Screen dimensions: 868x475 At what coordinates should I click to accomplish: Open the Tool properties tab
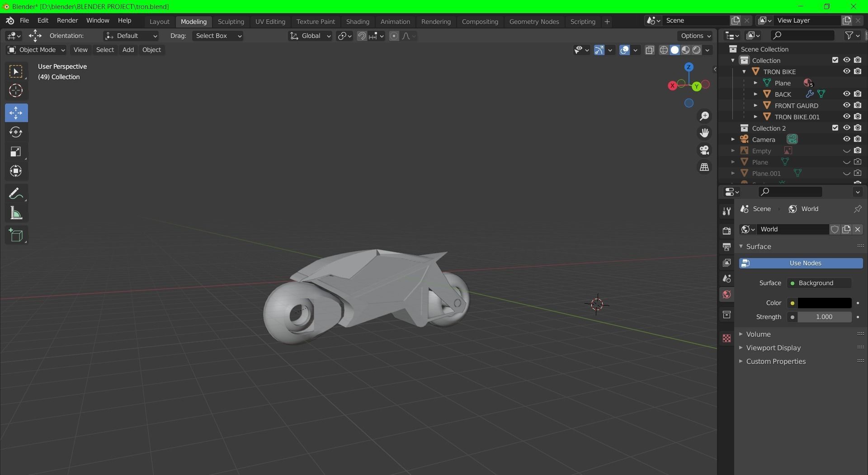point(726,212)
